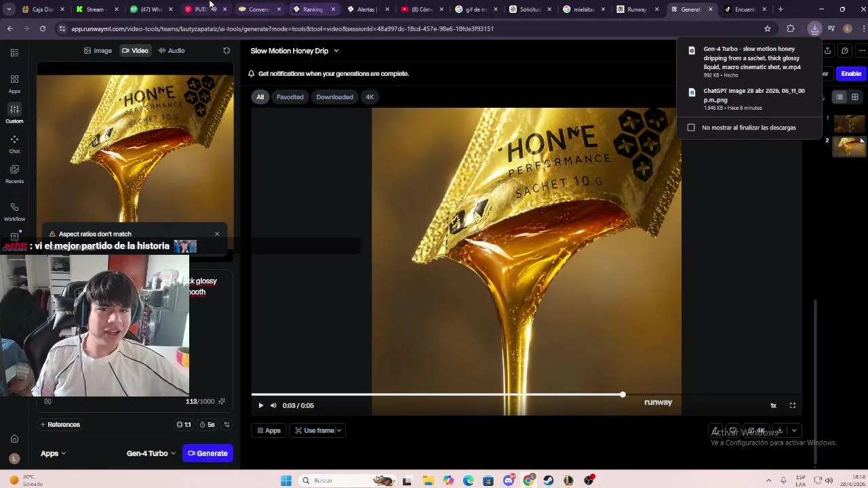The image size is (868, 488).
Task: Reset the prompt panel with the refresh icon
Action: tap(226, 51)
